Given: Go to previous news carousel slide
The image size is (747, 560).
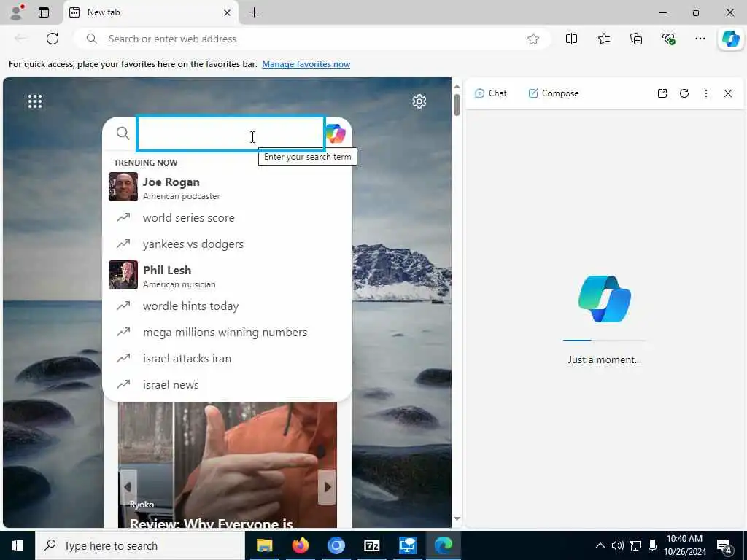Looking at the screenshot, I should click(x=128, y=486).
